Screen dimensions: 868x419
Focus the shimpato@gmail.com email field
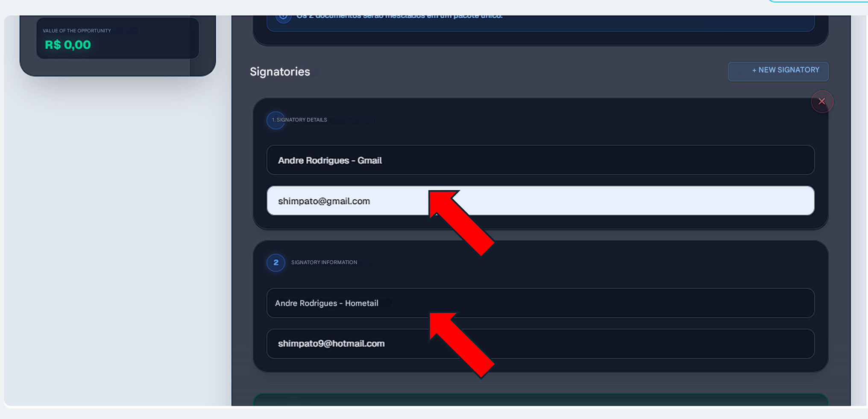[540, 201]
